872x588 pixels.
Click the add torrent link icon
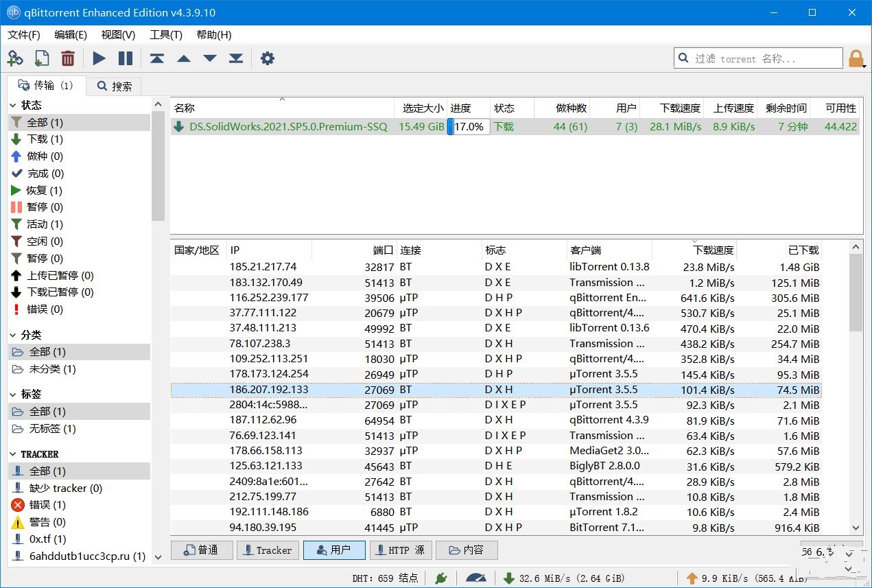click(x=15, y=58)
